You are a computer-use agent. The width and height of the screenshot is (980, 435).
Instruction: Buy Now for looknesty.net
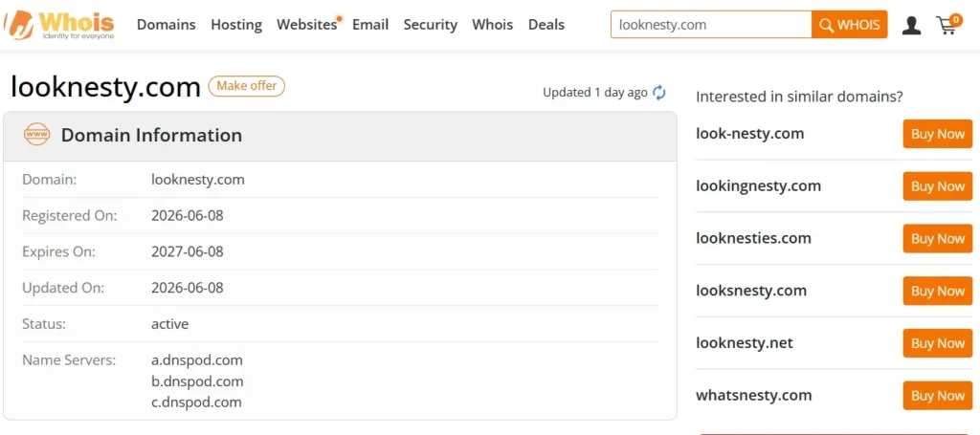pyautogui.click(x=938, y=343)
